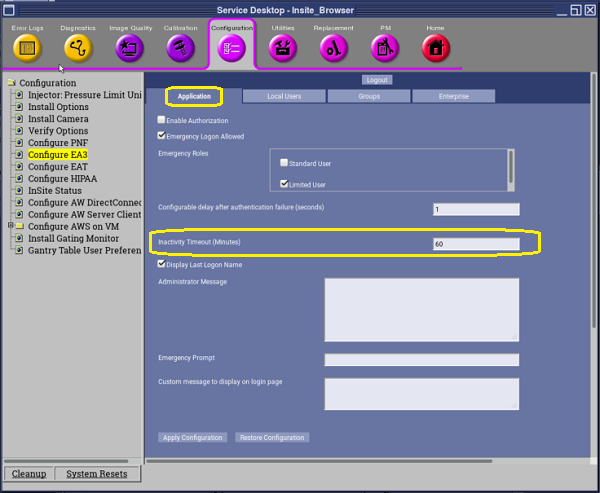Go to the Home icon
This screenshot has height=493, width=600.
click(x=435, y=47)
